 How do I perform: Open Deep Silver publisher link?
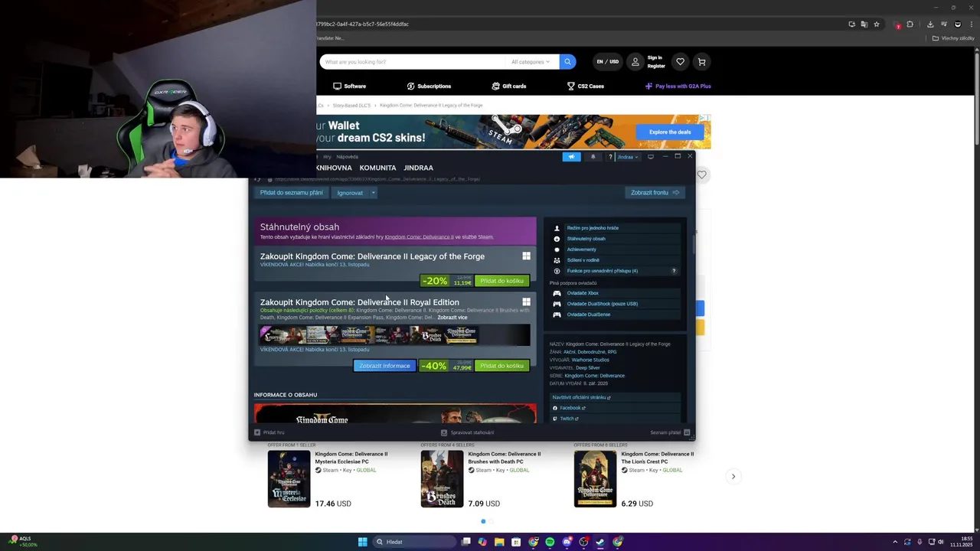[x=588, y=367]
